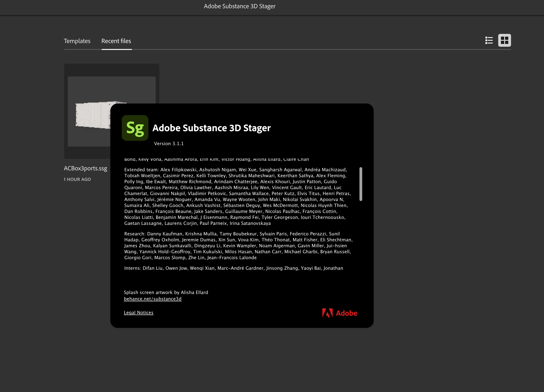
Task: Click the ACBox3ports.ssg file name
Action: click(x=85, y=168)
